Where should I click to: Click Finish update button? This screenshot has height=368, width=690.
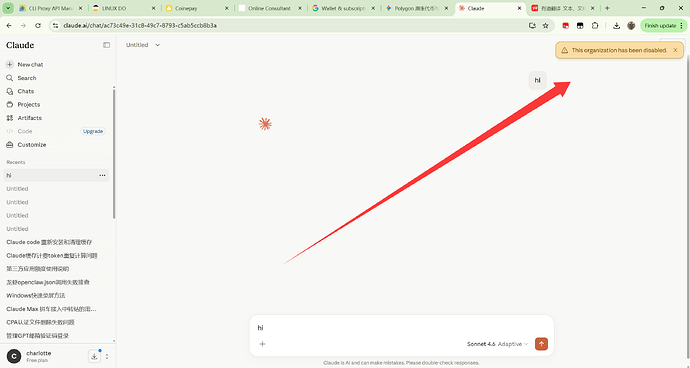coord(664,26)
